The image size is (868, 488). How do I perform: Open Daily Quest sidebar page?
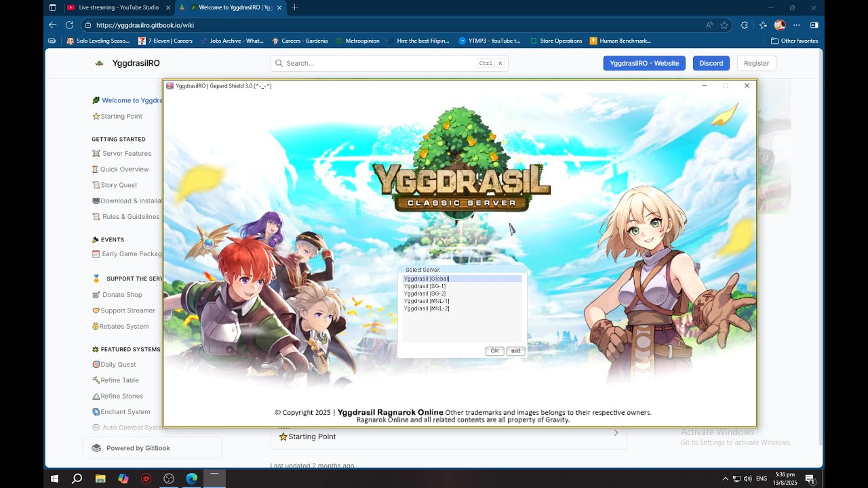(x=114, y=364)
